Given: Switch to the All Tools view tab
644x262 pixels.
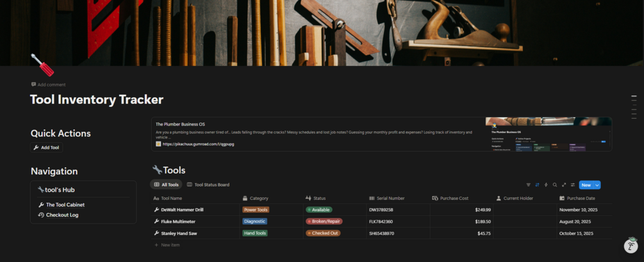Looking at the screenshot, I should [167, 184].
